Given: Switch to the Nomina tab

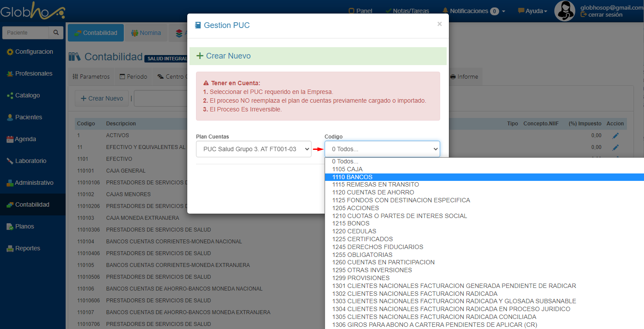Looking at the screenshot, I should pyautogui.click(x=146, y=33).
